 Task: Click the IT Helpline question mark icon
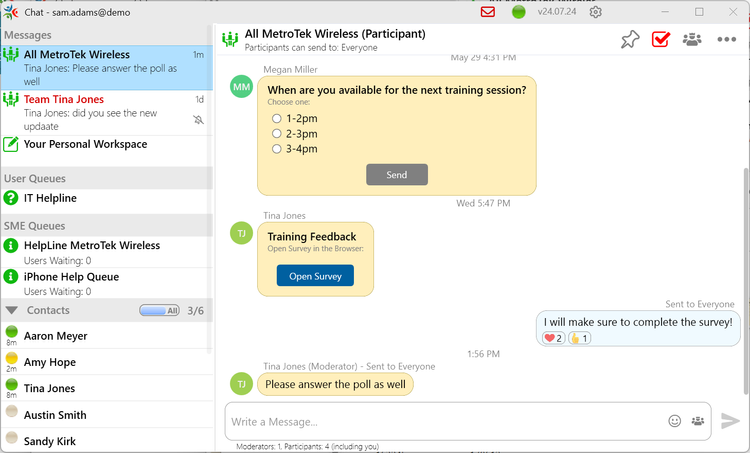(11, 198)
